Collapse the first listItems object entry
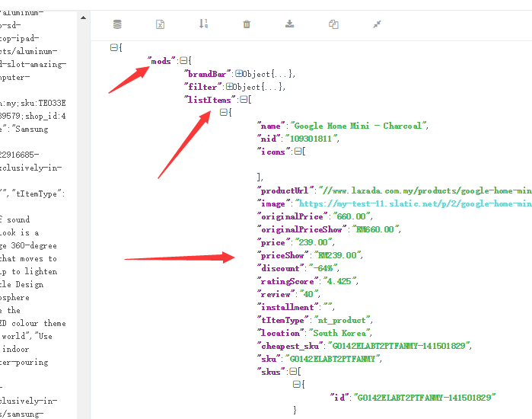 pos(223,112)
